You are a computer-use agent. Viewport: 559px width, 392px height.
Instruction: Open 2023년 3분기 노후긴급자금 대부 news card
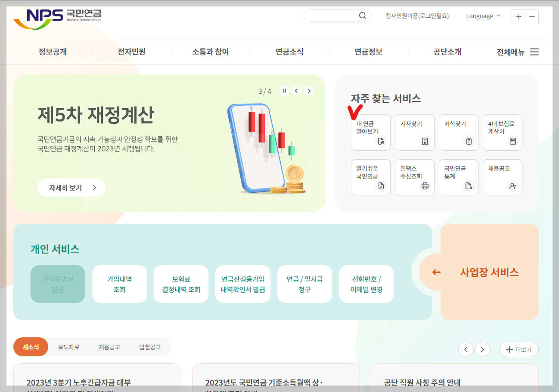click(x=97, y=378)
